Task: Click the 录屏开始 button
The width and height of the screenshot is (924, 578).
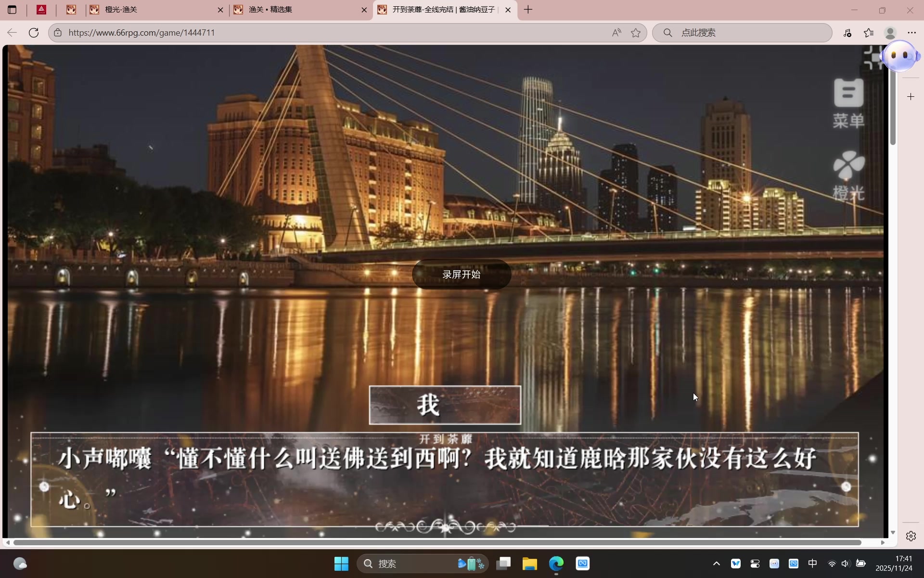Action: tap(461, 275)
